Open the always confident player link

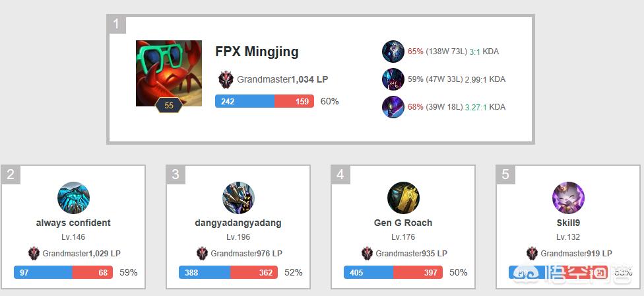pos(73,223)
